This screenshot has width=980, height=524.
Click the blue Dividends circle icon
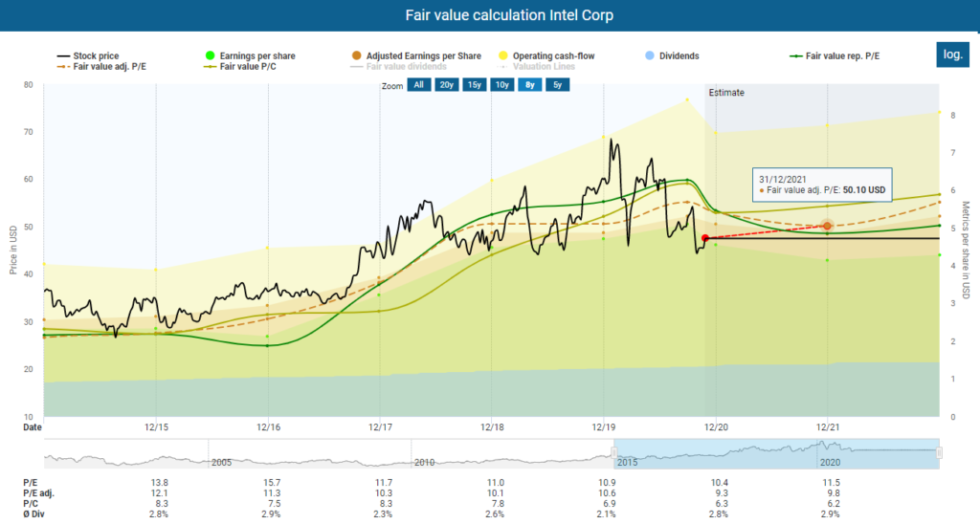click(650, 55)
